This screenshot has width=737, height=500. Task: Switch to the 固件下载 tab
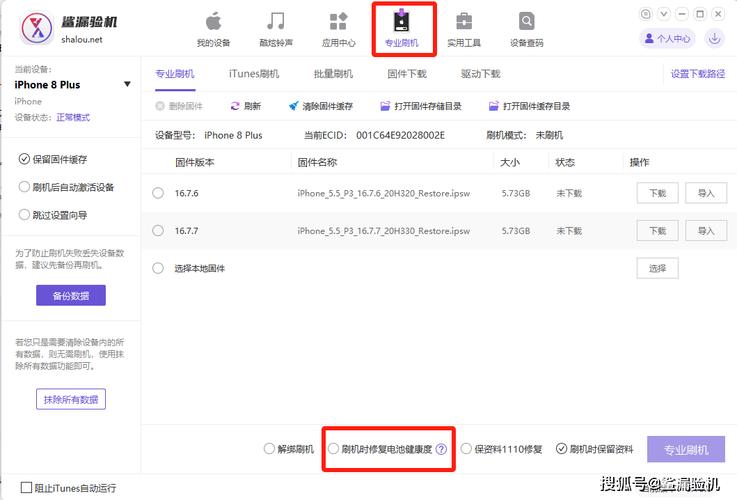pyautogui.click(x=407, y=74)
